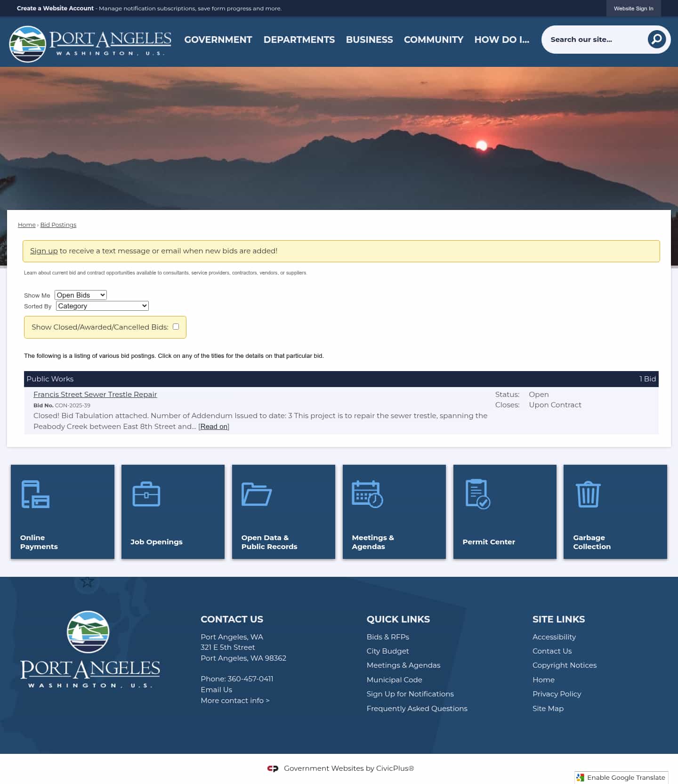Click the footer Port Angeles logo
678x784 pixels.
90,649
